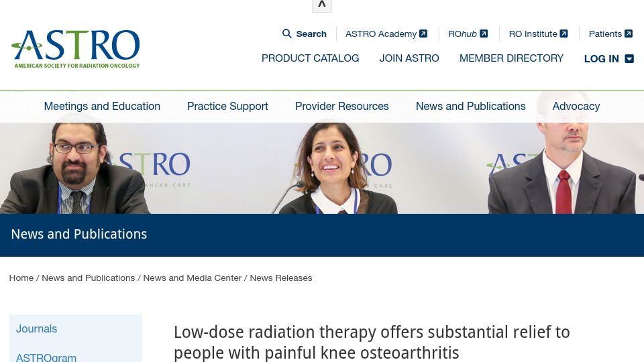The height and width of the screenshot is (362, 644).
Task: Open MEMBER DIRECTORY
Action: [x=511, y=58]
